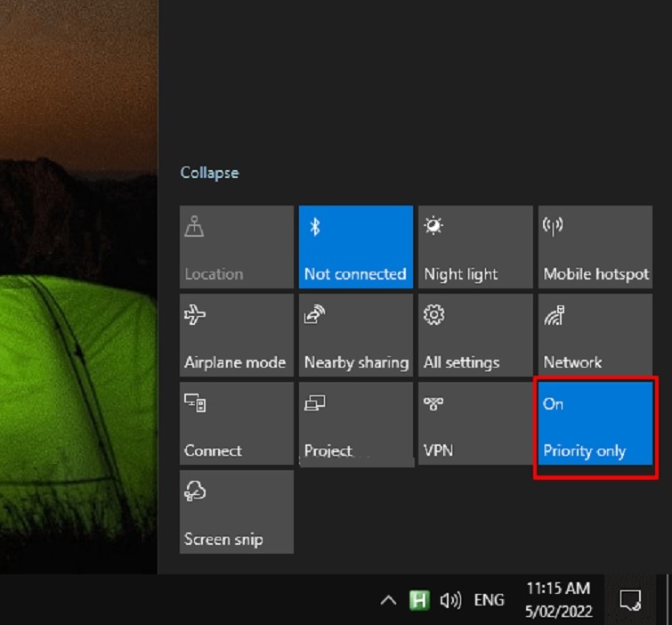The height and width of the screenshot is (625, 672).
Task: Toggle Focus assist Priority only tile
Action: (595, 427)
